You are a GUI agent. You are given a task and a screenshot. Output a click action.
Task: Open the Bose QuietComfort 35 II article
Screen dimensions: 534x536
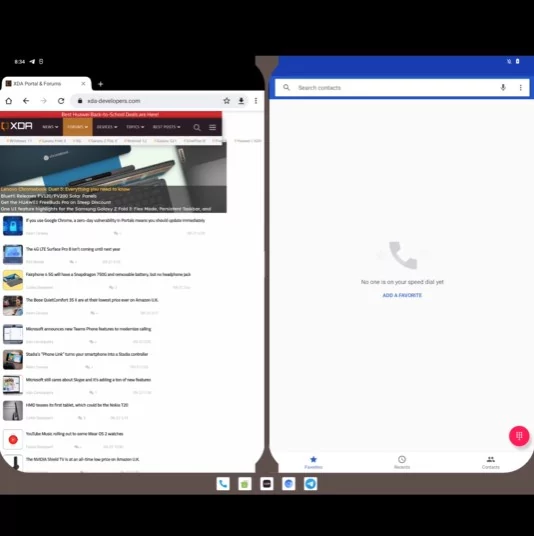pos(92,300)
